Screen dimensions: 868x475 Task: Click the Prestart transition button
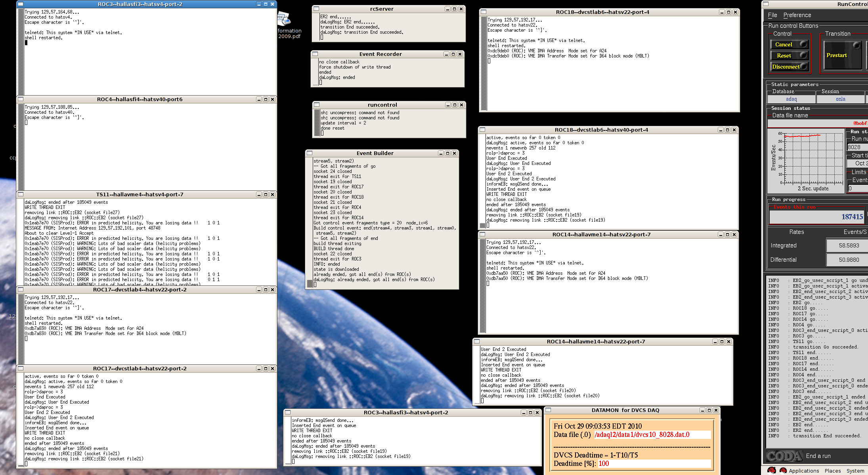tap(842, 55)
